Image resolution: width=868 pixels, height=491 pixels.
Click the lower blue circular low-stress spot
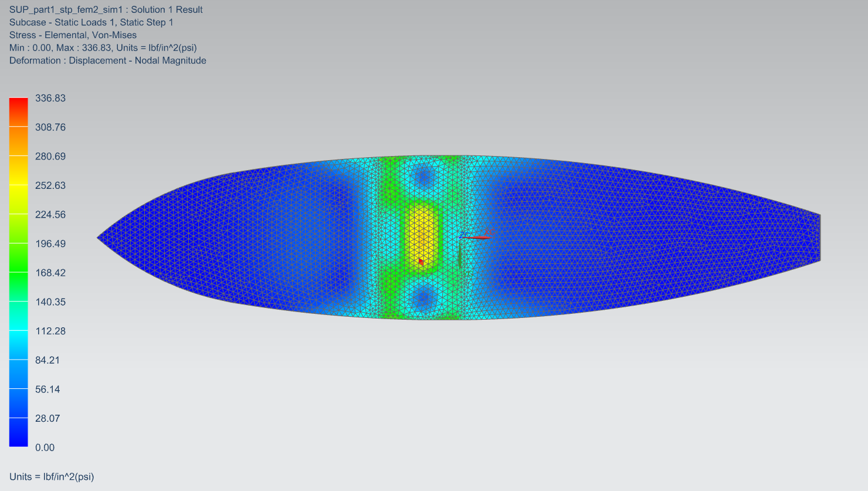coord(422,299)
